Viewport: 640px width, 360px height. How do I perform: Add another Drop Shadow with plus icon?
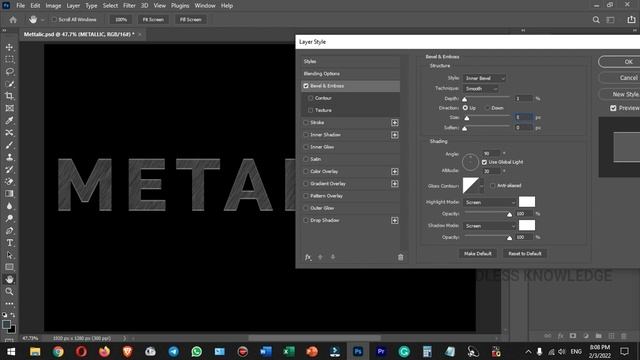394,220
